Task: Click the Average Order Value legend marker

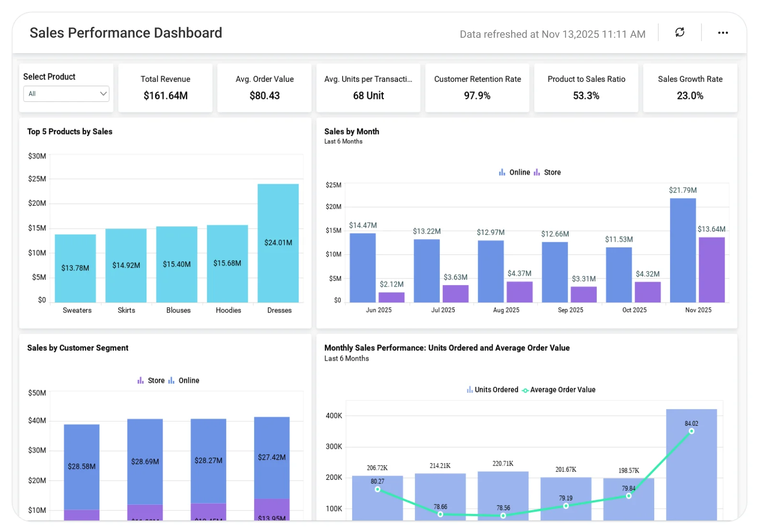Action: click(x=525, y=390)
